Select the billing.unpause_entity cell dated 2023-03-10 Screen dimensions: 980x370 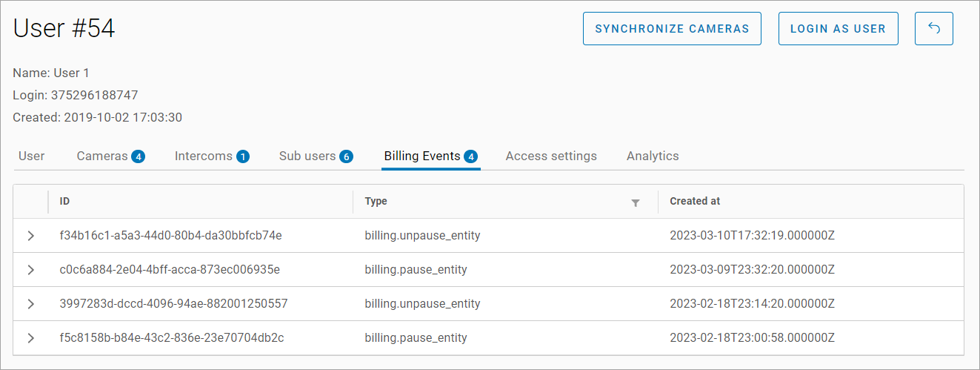[x=422, y=236]
